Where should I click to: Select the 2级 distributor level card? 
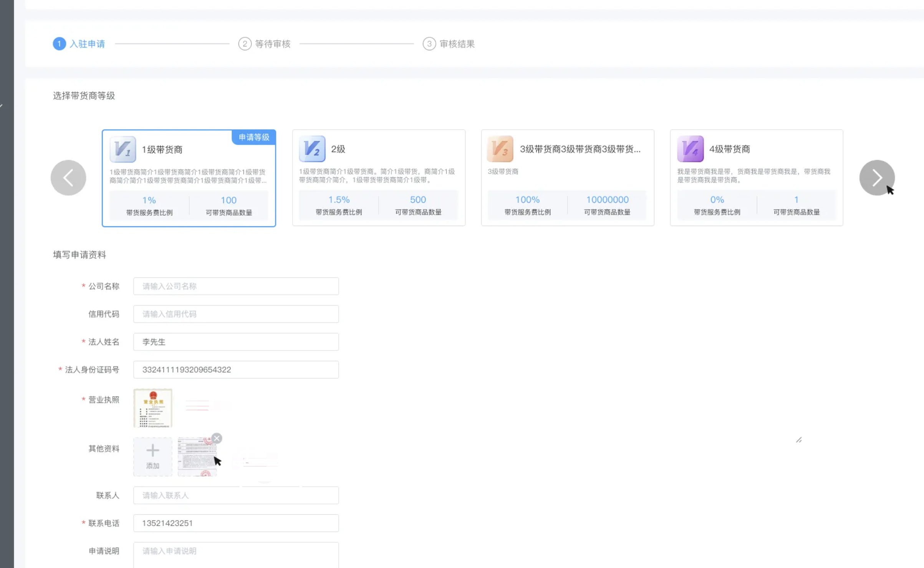(378, 178)
